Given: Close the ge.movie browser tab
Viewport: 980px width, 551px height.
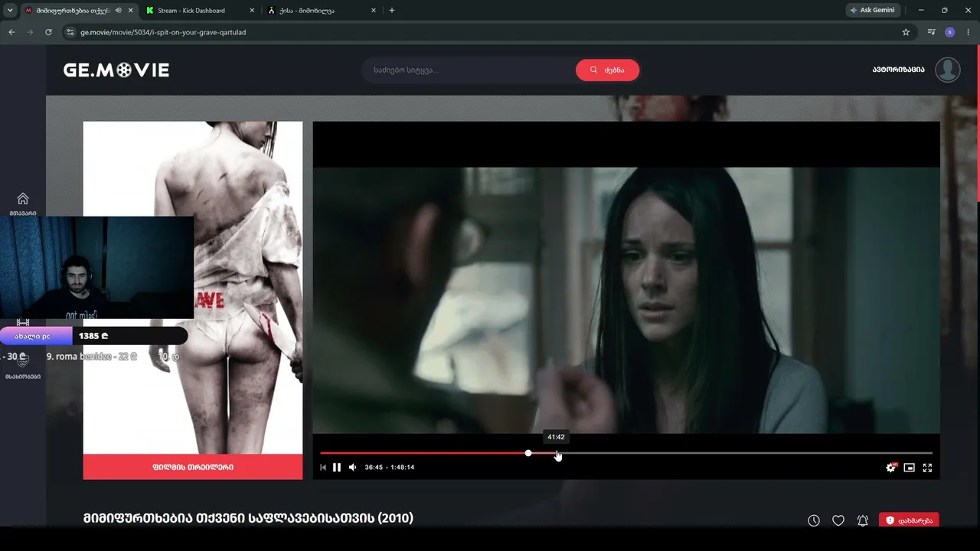Looking at the screenshot, I should tap(130, 11).
